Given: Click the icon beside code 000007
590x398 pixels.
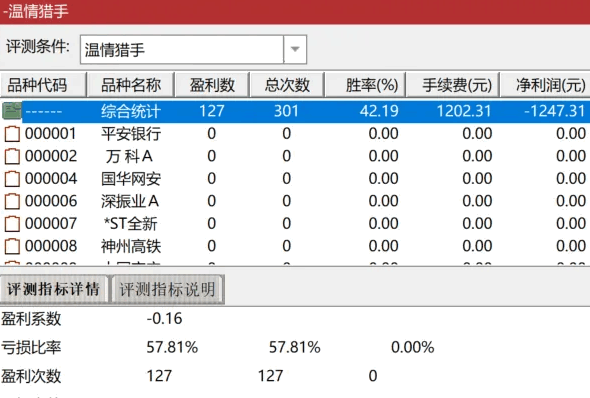Looking at the screenshot, I should coord(12,224).
